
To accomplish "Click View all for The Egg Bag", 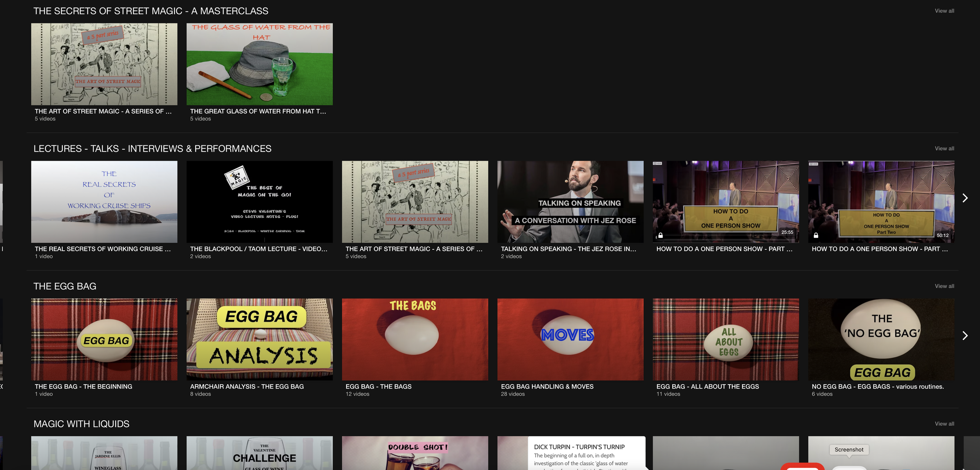I will click(944, 286).
